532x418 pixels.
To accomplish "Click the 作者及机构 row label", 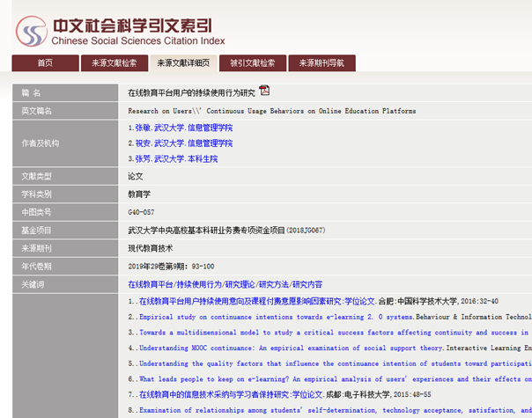I will (40, 143).
